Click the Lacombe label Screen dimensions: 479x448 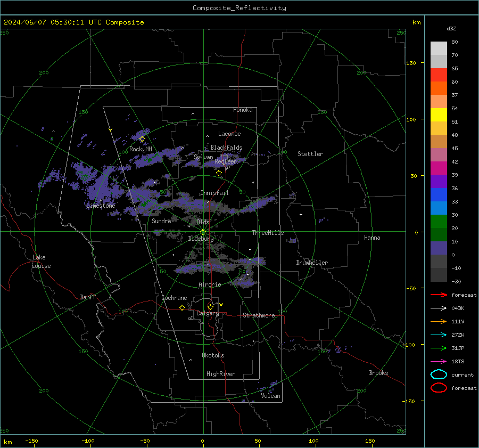[x=229, y=134]
